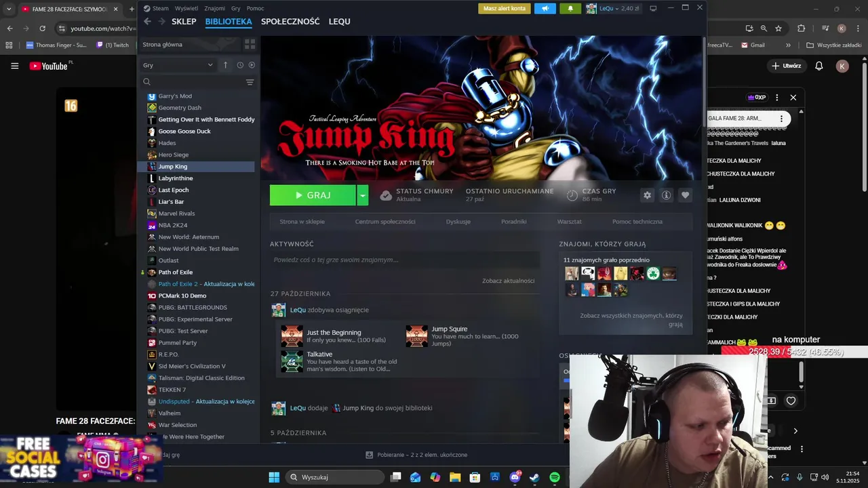868x488 pixels.
Task: Go to SKLEP section
Action: point(184,22)
